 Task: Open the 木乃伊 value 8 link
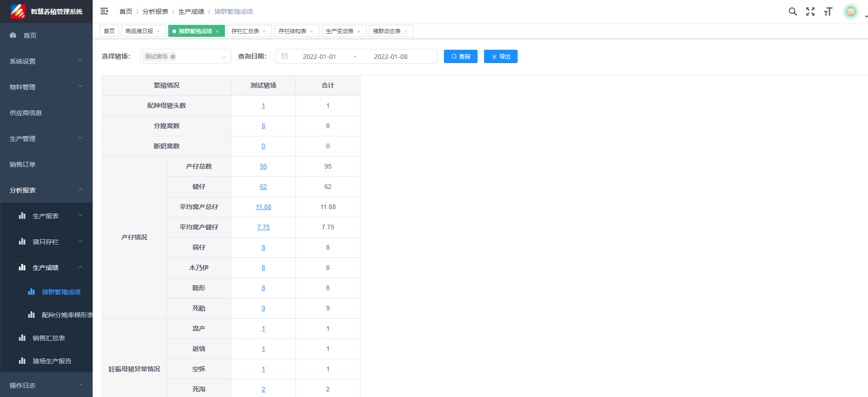click(263, 268)
